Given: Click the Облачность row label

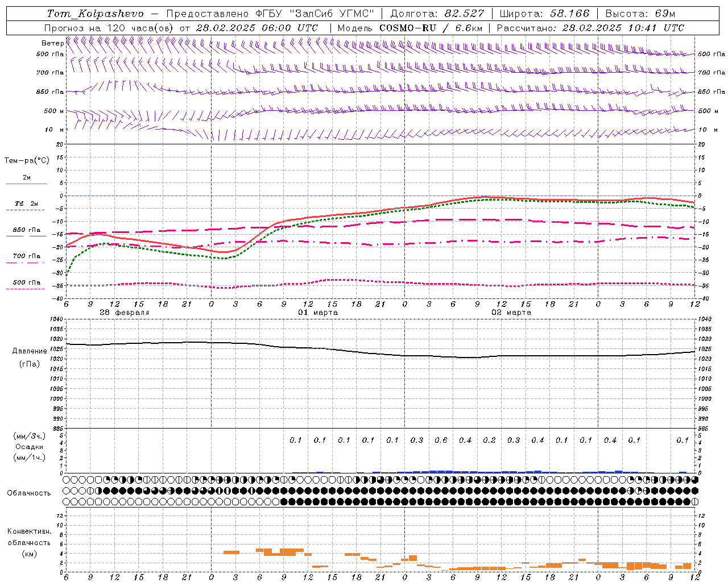Looking at the screenshot, I should point(29,493).
